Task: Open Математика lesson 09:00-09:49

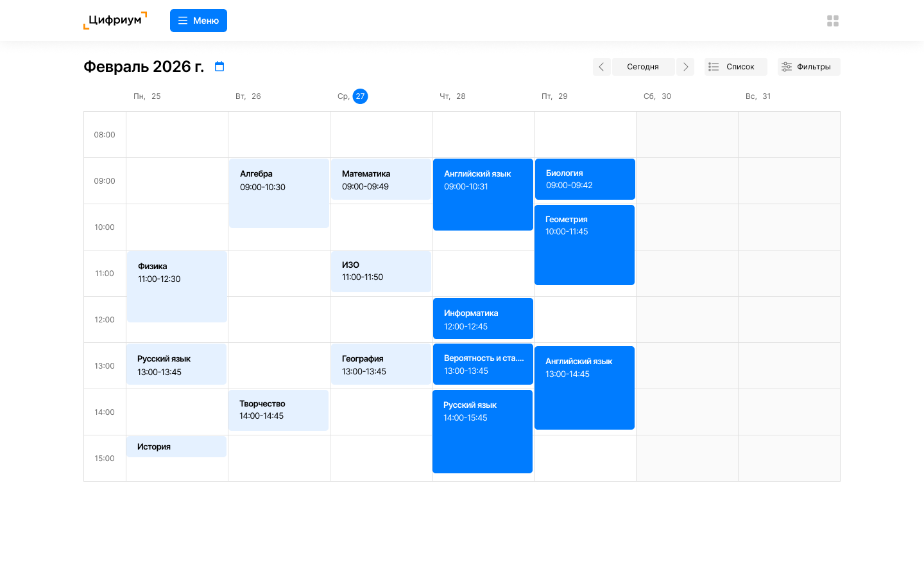Action: click(381, 180)
